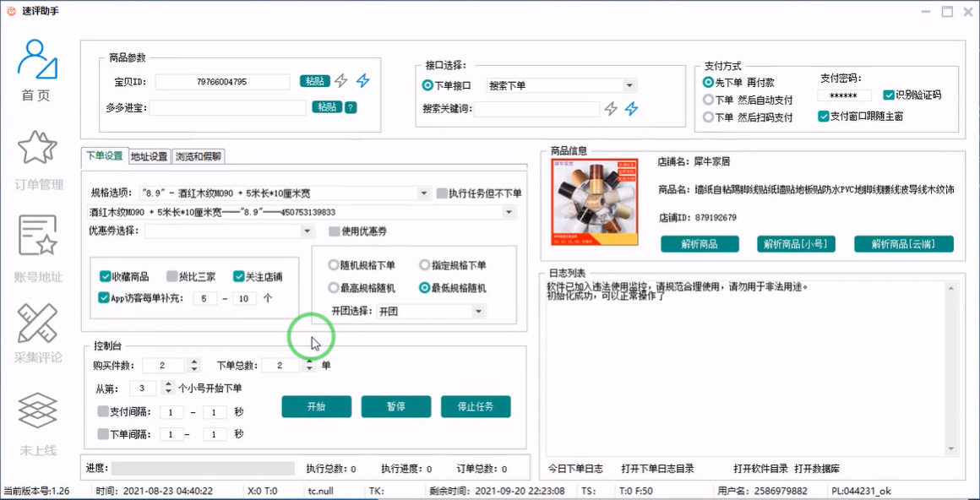This screenshot has height=500, width=980.
Task: Click the log list scrollbar up arrow
Action: click(952, 287)
